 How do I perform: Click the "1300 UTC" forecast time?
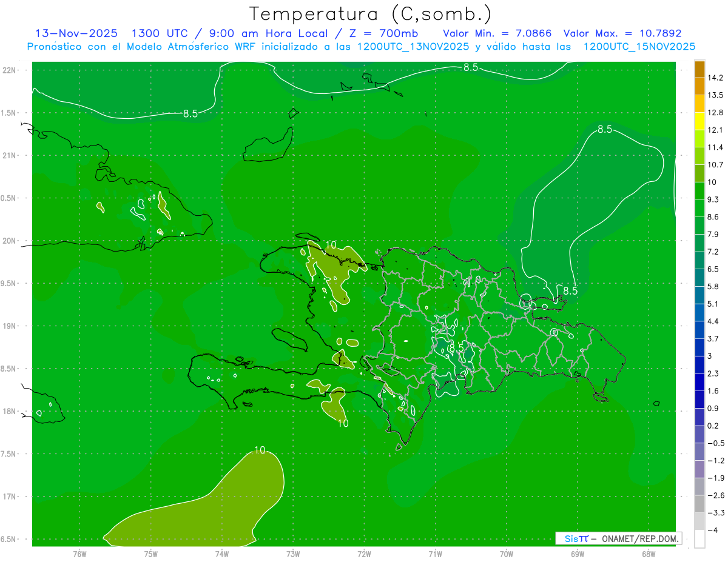coord(161,33)
